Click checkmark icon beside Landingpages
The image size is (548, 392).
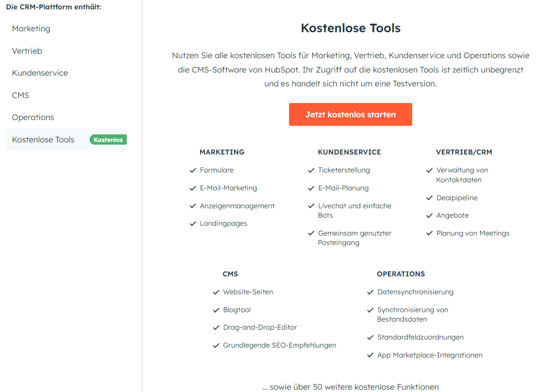(x=193, y=224)
